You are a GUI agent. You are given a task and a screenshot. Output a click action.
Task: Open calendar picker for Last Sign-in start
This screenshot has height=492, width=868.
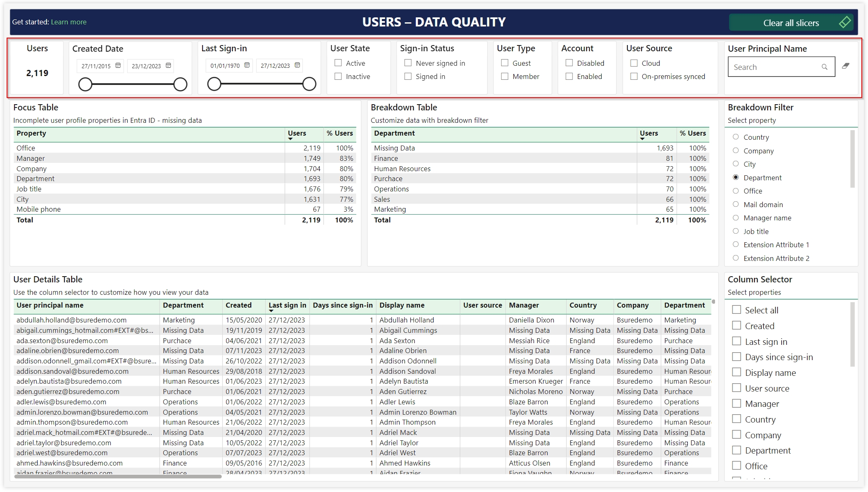(247, 65)
